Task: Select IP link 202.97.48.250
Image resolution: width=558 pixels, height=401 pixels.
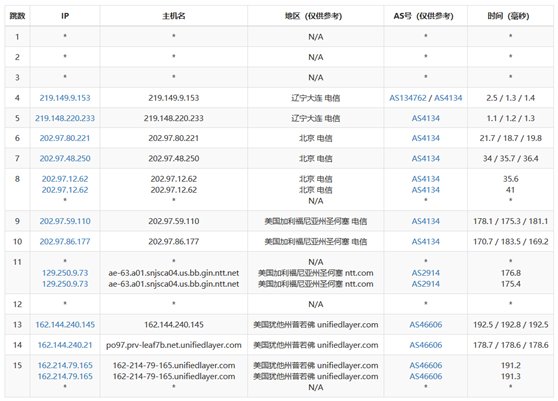Action: [x=65, y=158]
